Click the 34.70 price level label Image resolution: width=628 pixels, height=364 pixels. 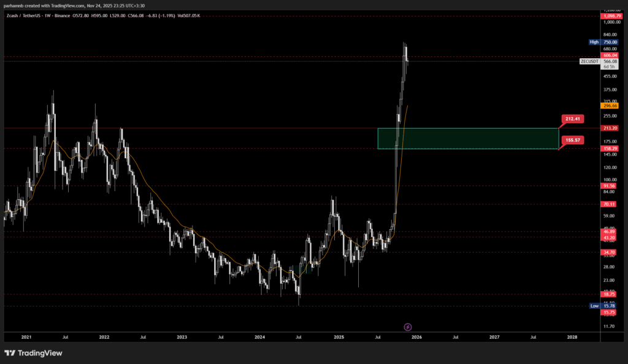(x=609, y=252)
